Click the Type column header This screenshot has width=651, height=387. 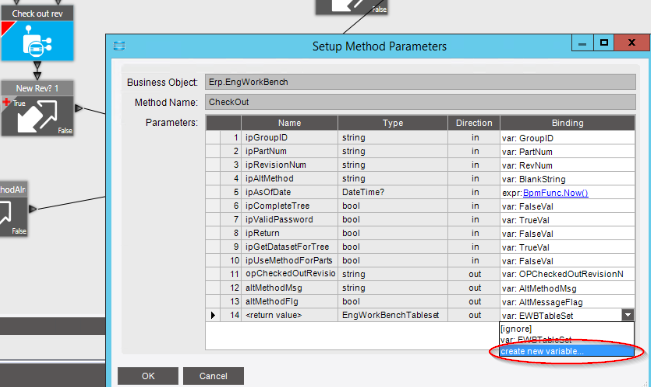[393, 123]
